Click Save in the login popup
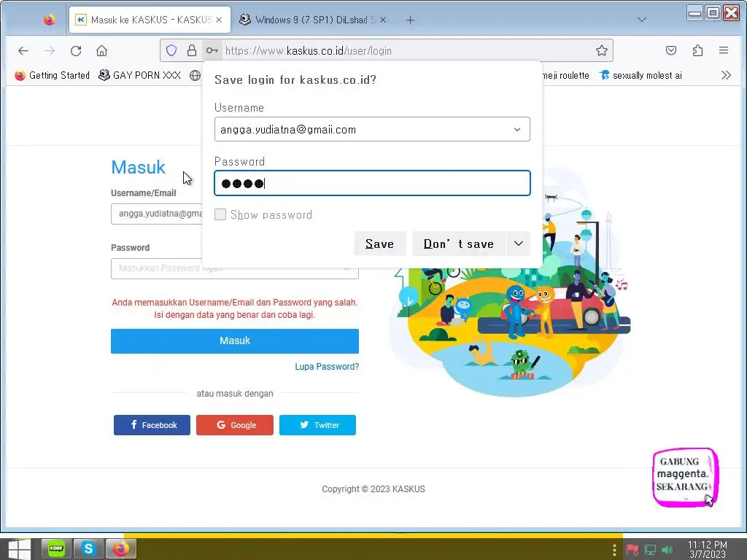The width and height of the screenshot is (747, 560). (x=379, y=244)
